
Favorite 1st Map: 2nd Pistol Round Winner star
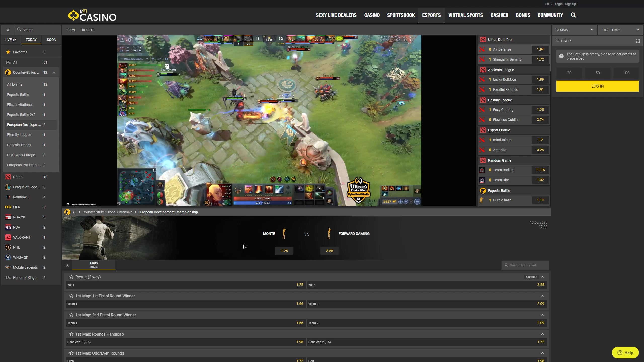coord(71,315)
